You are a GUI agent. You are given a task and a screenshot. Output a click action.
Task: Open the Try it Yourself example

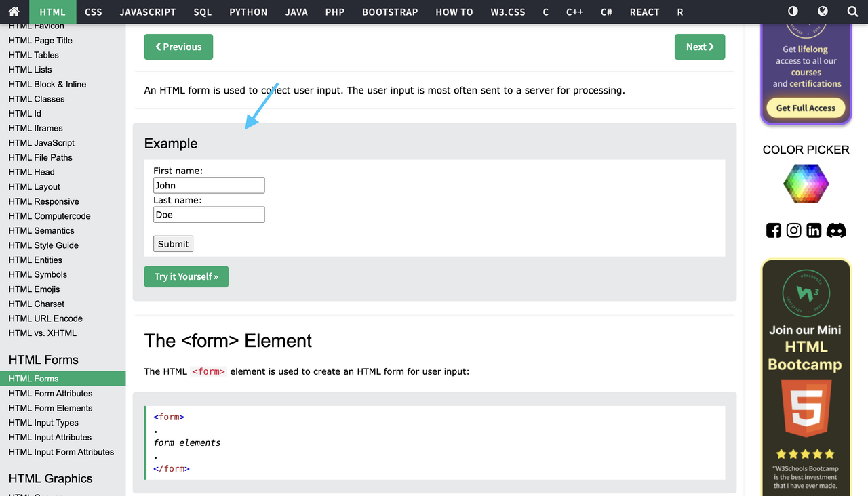coord(186,276)
